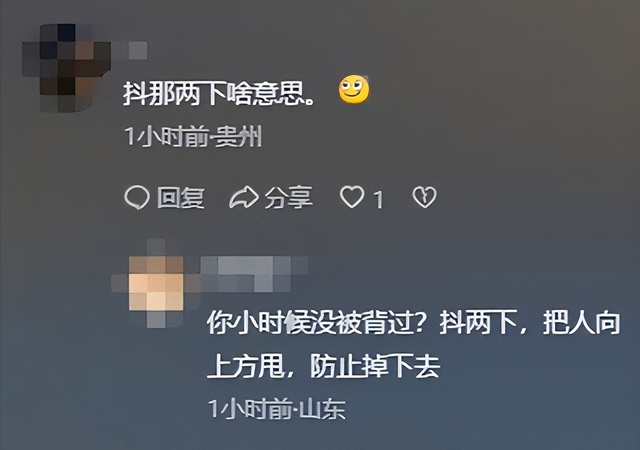This screenshot has width=640, height=450.
Task: Click the share arrow icon
Action: (244, 198)
